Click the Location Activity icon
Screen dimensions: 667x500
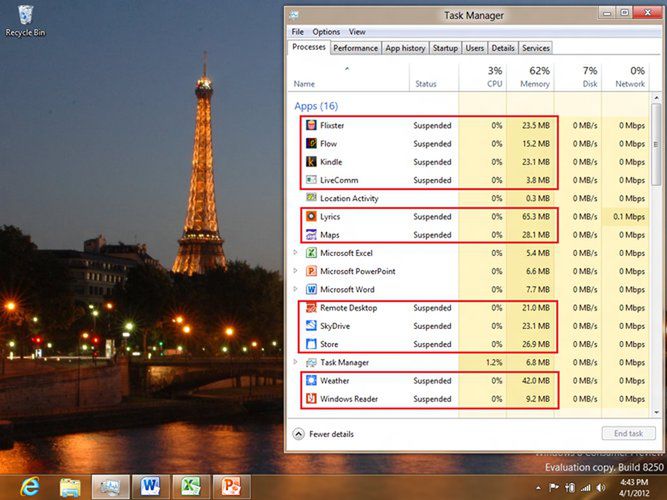[311, 198]
